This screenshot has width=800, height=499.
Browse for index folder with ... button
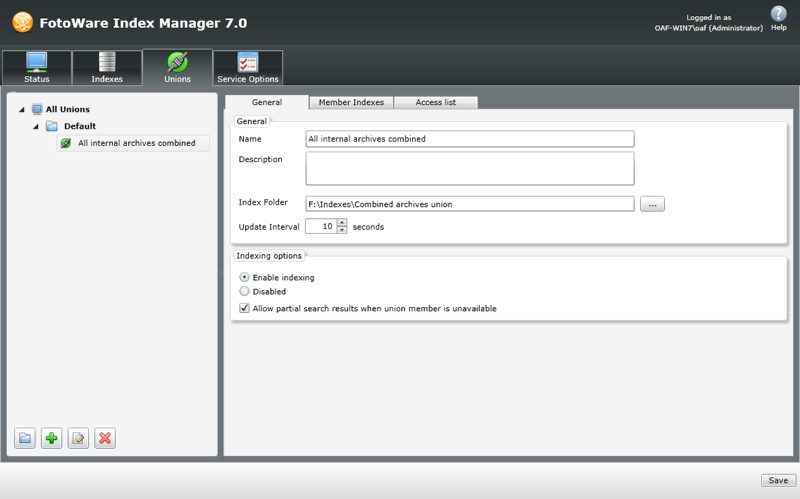[x=653, y=204]
